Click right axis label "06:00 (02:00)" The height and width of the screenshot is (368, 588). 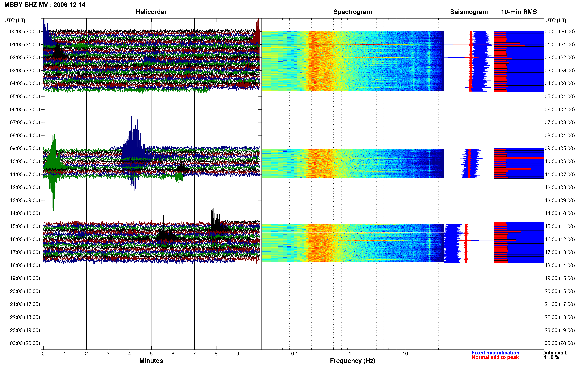[x=560, y=110]
